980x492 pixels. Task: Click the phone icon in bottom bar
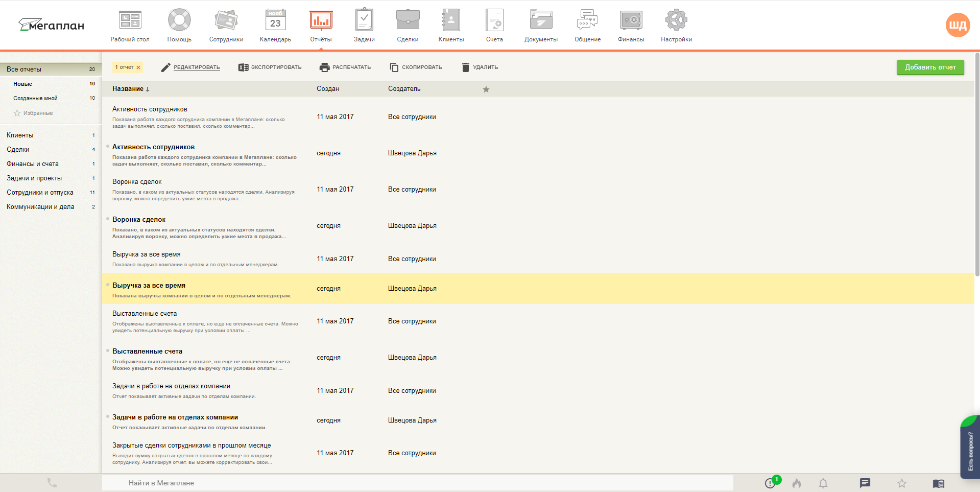(52, 483)
